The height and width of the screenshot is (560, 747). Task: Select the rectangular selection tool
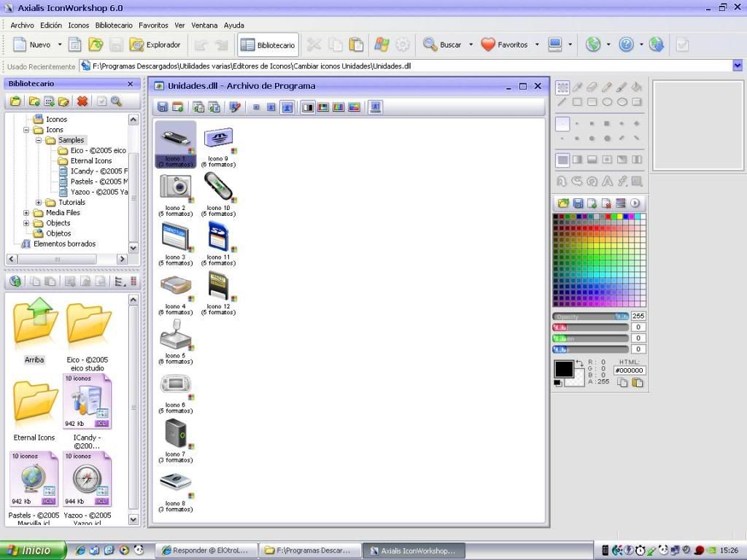562,87
